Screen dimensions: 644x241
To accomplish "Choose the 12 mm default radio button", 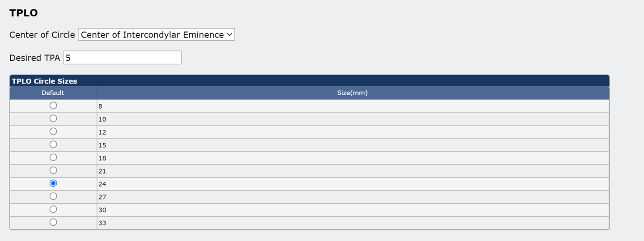I will tap(53, 131).
